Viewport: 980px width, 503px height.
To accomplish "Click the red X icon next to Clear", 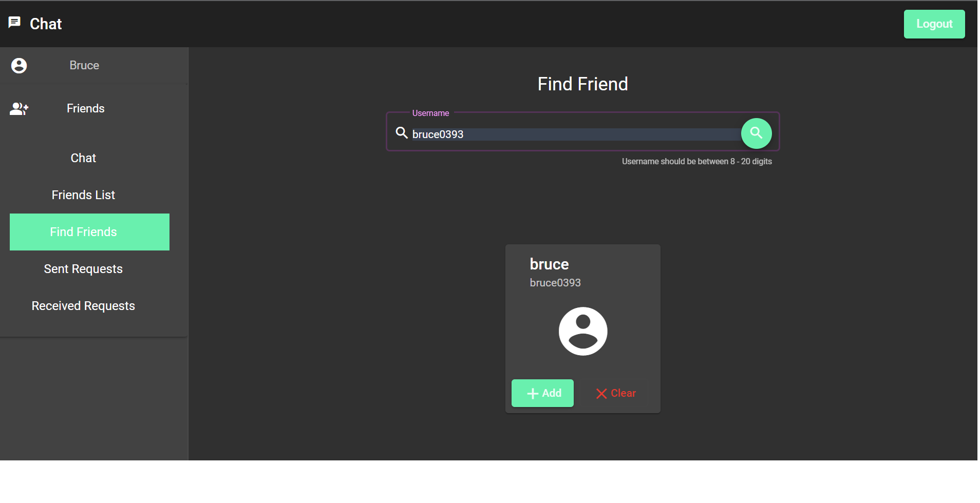I will 601,393.
